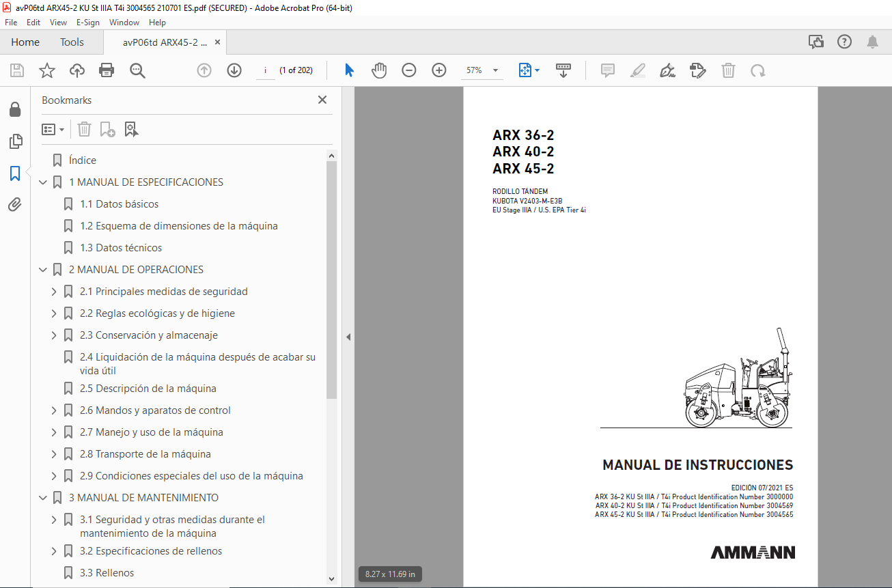Delete selected bookmark trash icon
The image size is (892, 588).
point(84,129)
